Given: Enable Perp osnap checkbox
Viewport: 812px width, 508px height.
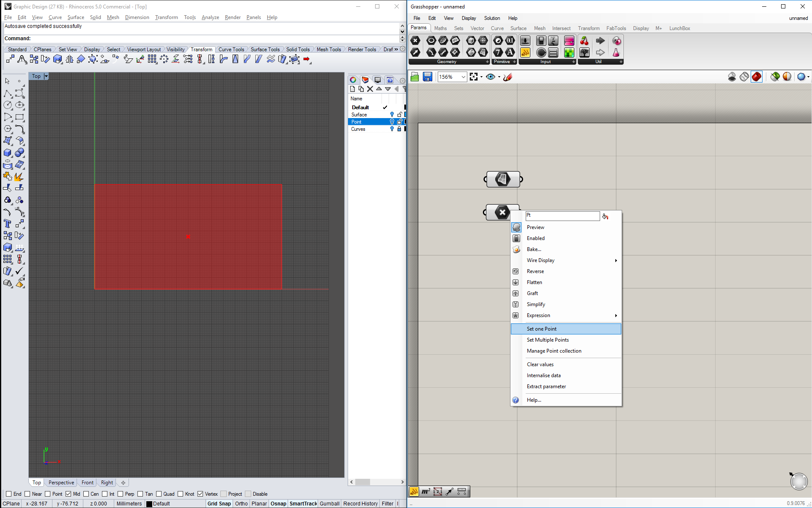Looking at the screenshot, I should pyautogui.click(x=121, y=494).
